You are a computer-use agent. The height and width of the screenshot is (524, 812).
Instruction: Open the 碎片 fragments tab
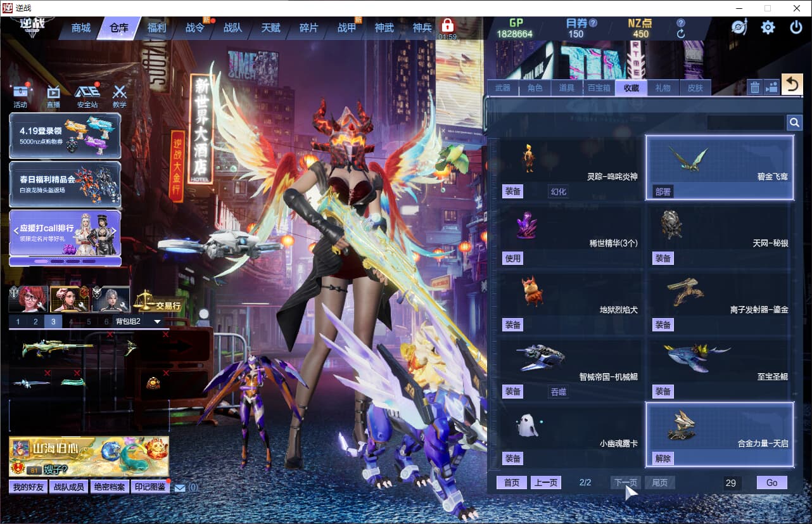click(x=308, y=28)
